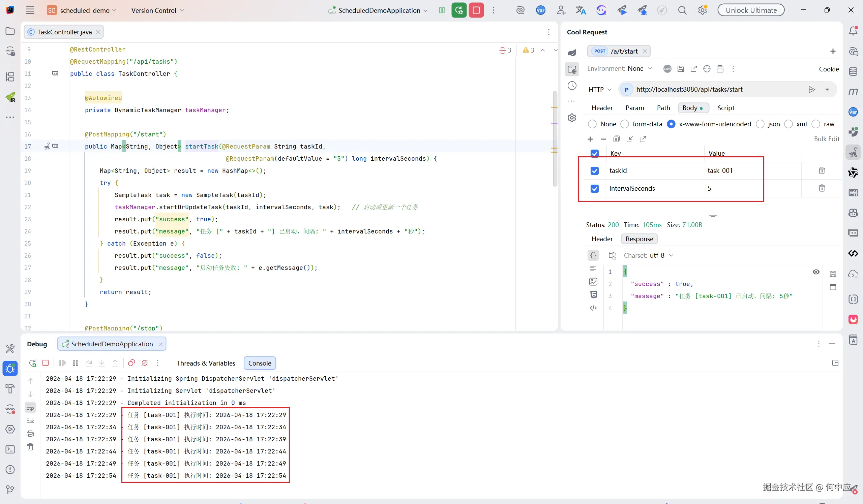Screen dimensions: 863x504
Task: Open the Search Everywhere magnifier
Action: (682, 10)
